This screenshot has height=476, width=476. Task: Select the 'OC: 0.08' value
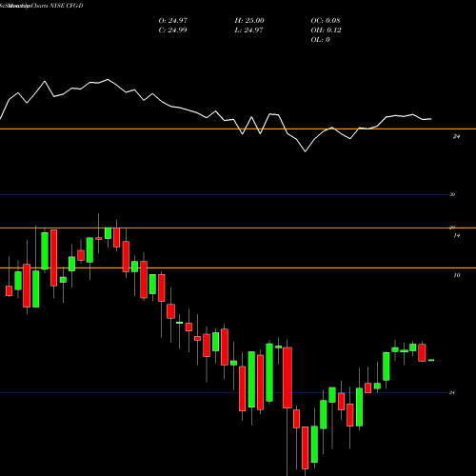326,21
